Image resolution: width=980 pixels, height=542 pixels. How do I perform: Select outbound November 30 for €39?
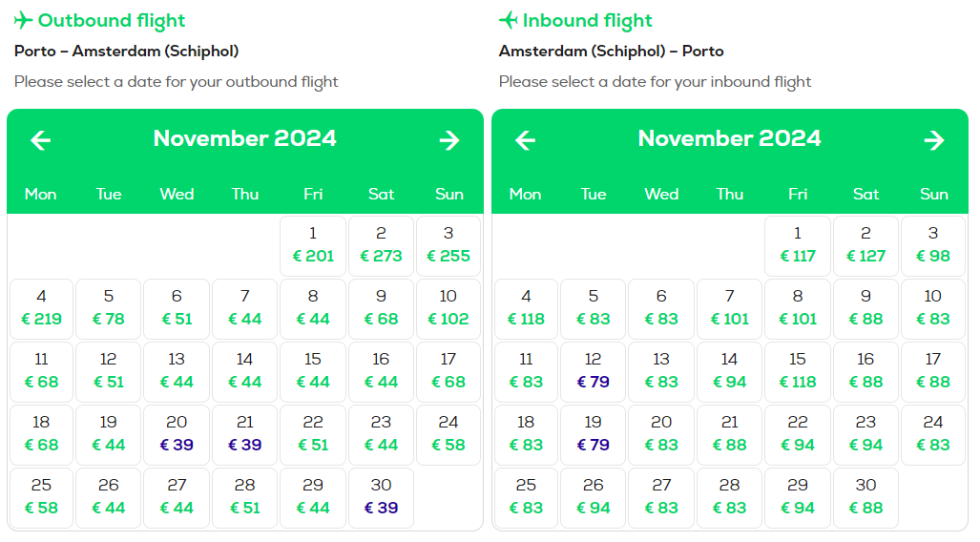coord(381,497)
